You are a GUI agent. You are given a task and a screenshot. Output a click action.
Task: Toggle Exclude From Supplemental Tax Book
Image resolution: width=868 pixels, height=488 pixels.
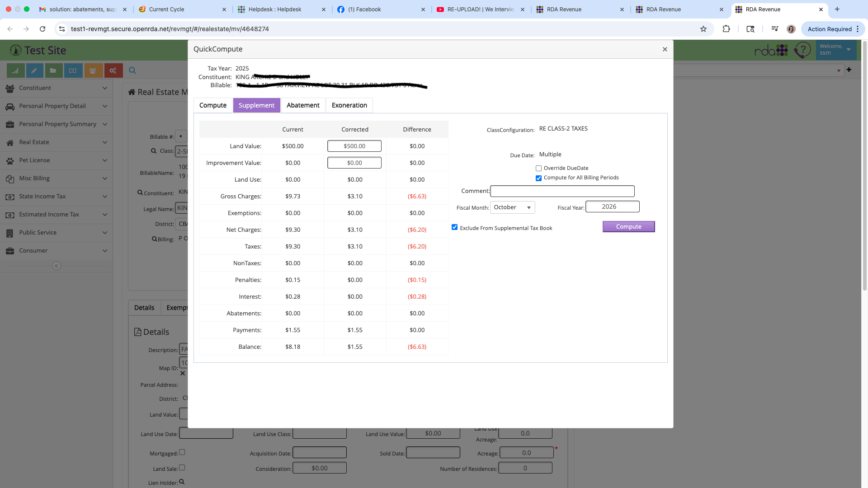coord(454,227)
